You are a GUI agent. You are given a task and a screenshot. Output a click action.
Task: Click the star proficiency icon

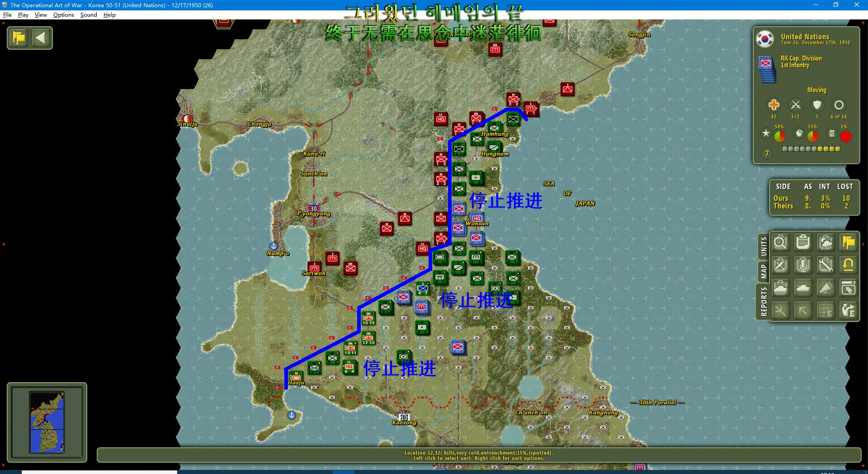pyautogui.click(x=766, y=133)
